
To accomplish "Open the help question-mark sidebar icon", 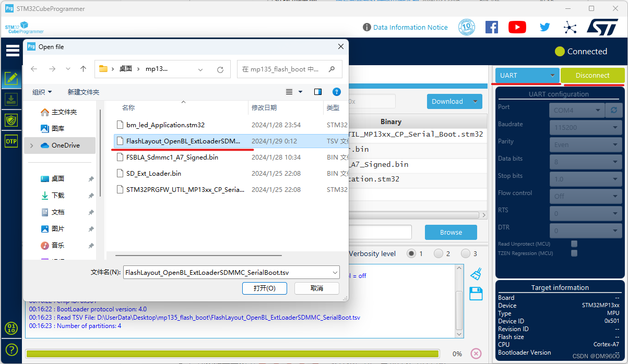I will [11, 350].
